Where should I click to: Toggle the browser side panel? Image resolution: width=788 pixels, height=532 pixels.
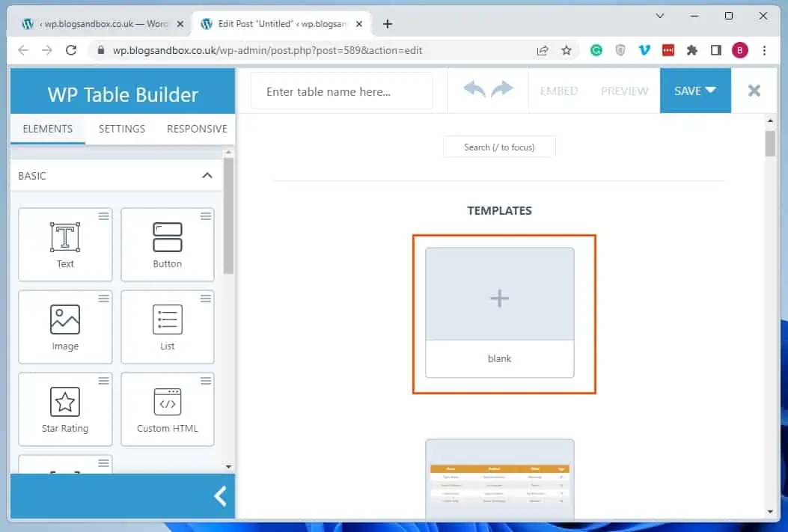pos(716,50)
